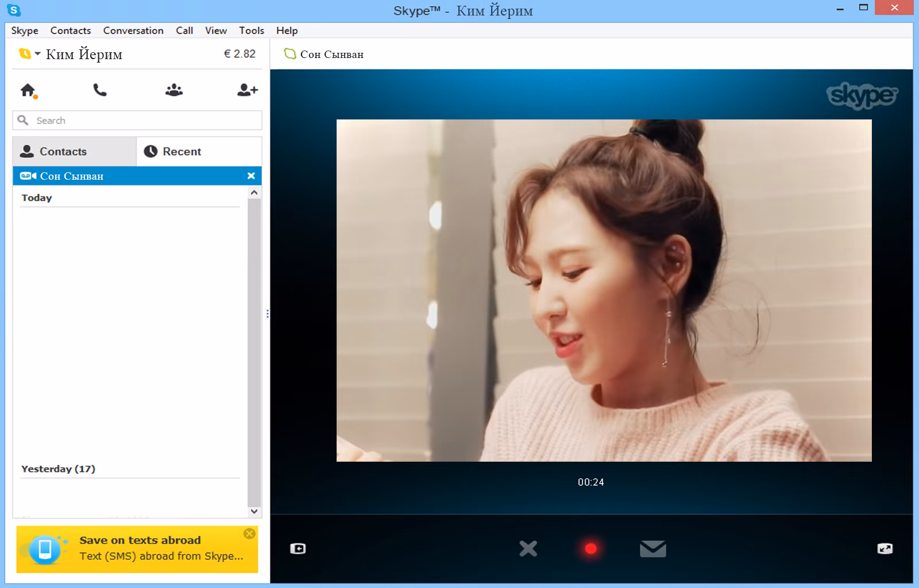Switch to the Recent tab
919x588 pixels.
pos(199,152)
